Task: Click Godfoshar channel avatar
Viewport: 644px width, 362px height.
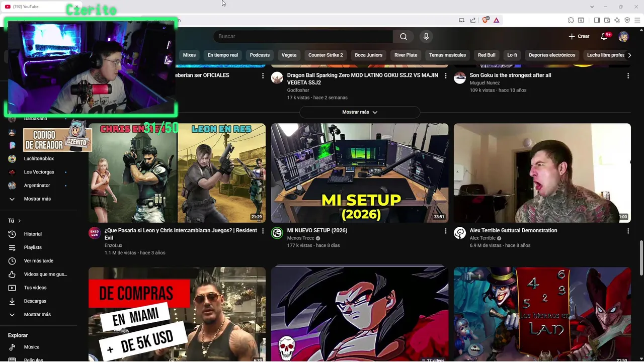Action: pyautogui.click(x=277, y=77)
